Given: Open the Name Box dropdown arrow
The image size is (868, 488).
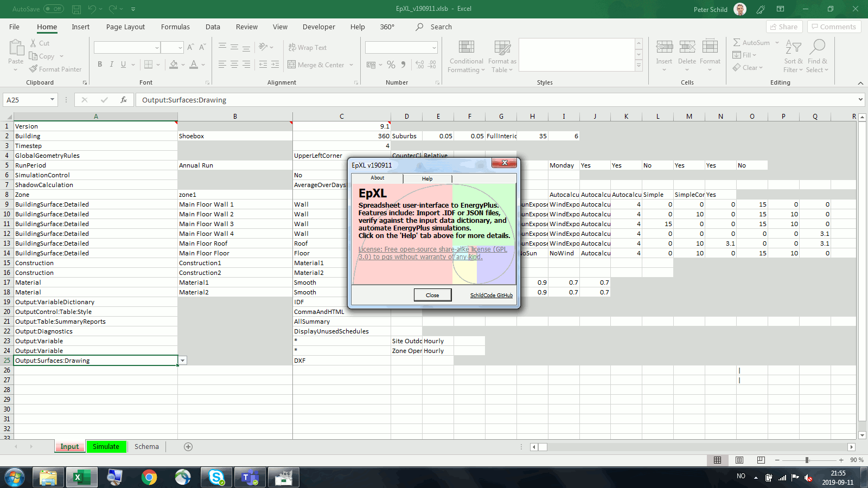Looking at the screenshot, I should coord(52,100).
